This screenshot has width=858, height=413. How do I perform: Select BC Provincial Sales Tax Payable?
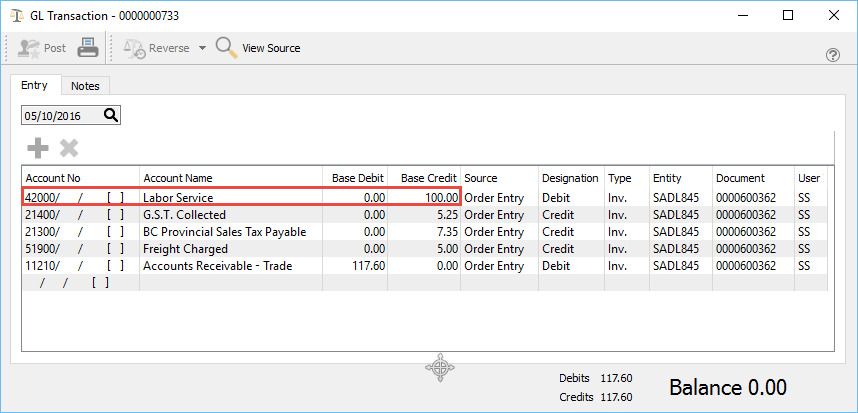(x=224, y=232)
